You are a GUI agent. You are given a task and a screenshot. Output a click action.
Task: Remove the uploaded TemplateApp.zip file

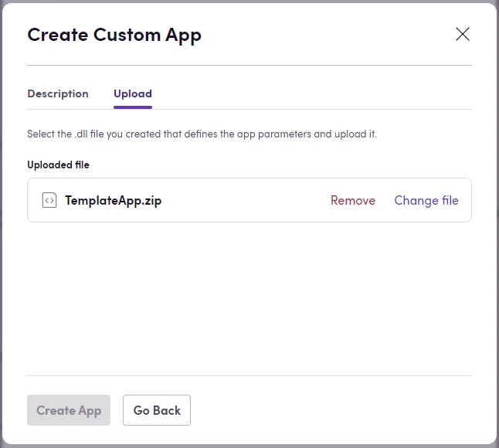point(353,200)
